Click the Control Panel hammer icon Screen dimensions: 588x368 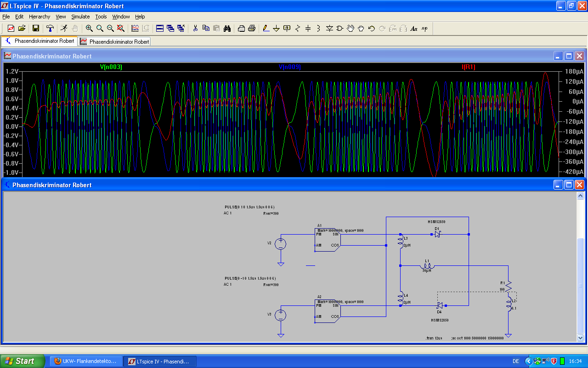tap(50, 29)
